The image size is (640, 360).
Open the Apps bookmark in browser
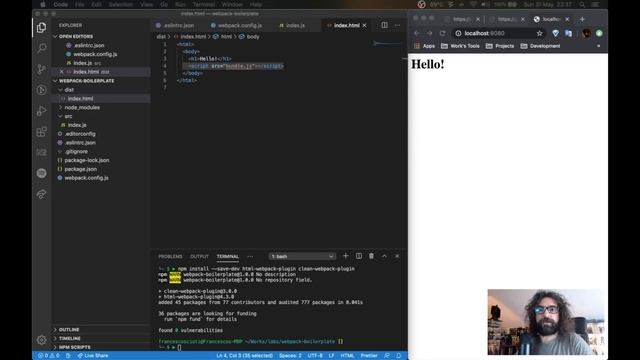(424, 46)
